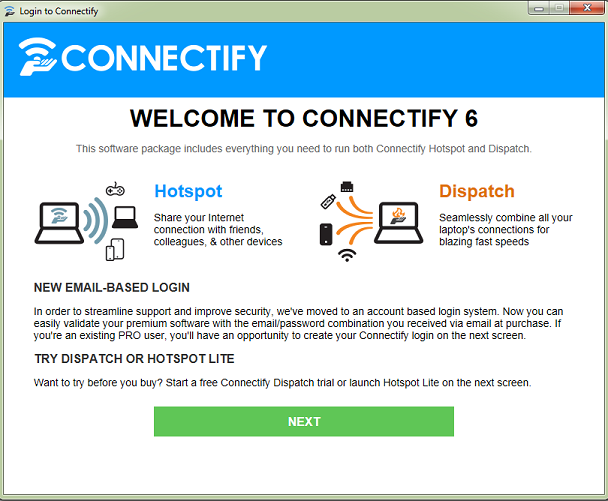Screen dimensions: 608x501
Task: Click the Dispatch laptop with flame icon
Action: click(x=398, y=223)
